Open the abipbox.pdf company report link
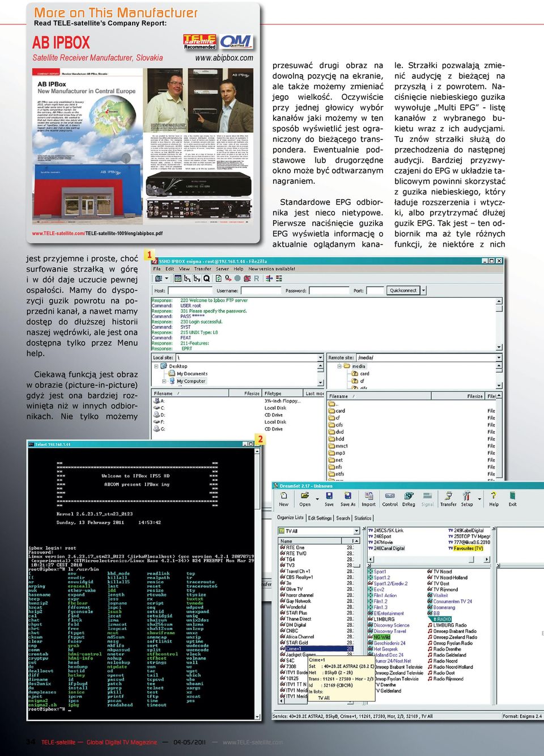Viewport: 544px width, 756px height. pos(97,233)
